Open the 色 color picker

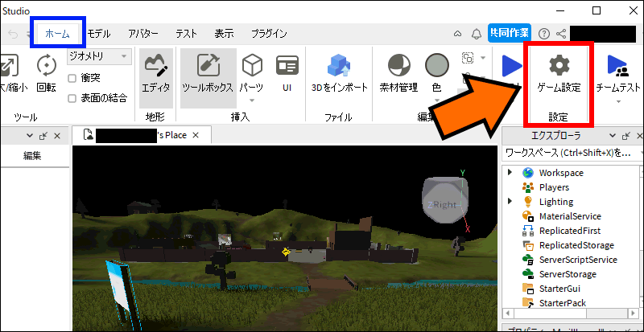[436, 73]
